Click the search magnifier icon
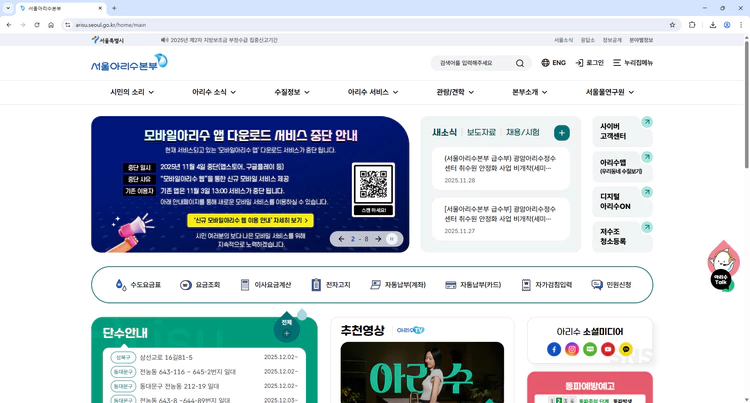 [x=520, y=63]
